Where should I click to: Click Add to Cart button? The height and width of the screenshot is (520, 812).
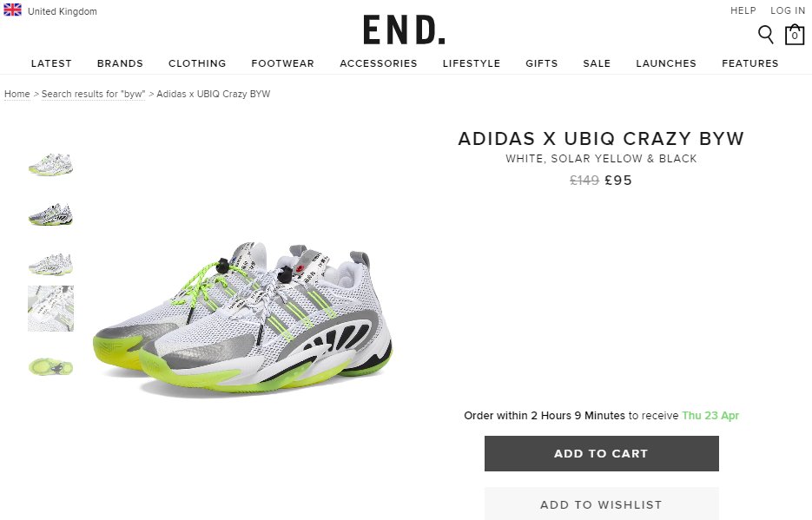[602, 453]
